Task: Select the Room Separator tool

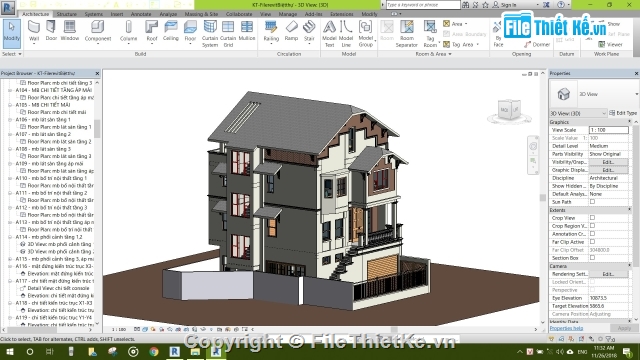Action: pos(407,34)
